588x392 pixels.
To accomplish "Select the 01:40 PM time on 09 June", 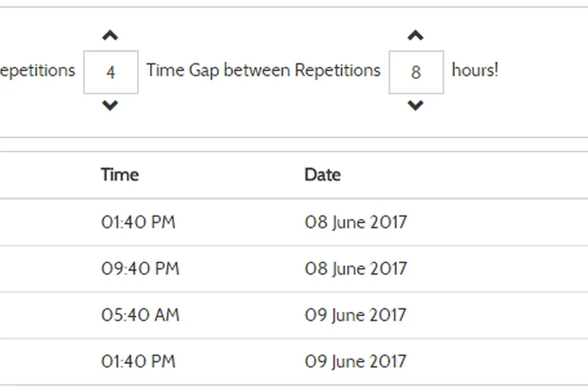I will (x=138, y=362).
